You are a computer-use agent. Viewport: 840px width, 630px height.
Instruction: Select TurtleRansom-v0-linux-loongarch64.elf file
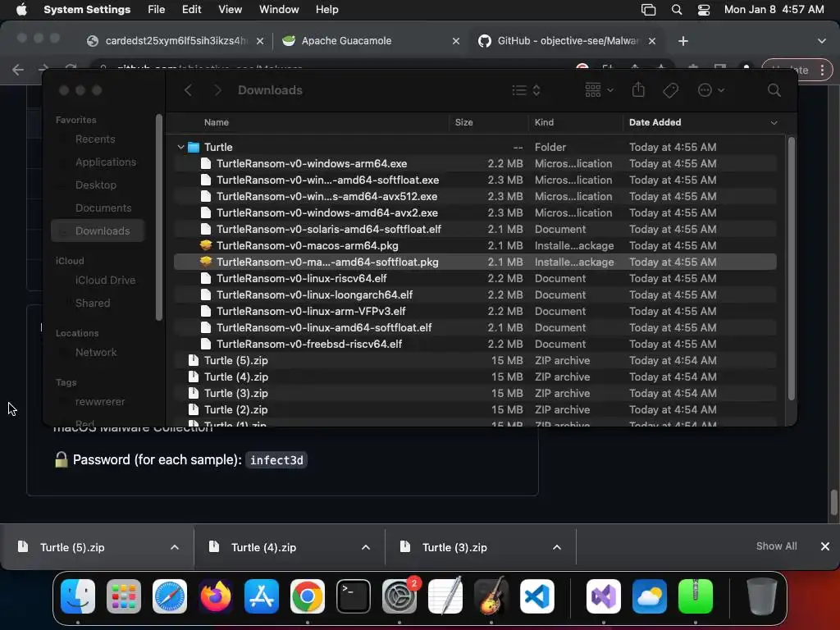pos(475,294)
